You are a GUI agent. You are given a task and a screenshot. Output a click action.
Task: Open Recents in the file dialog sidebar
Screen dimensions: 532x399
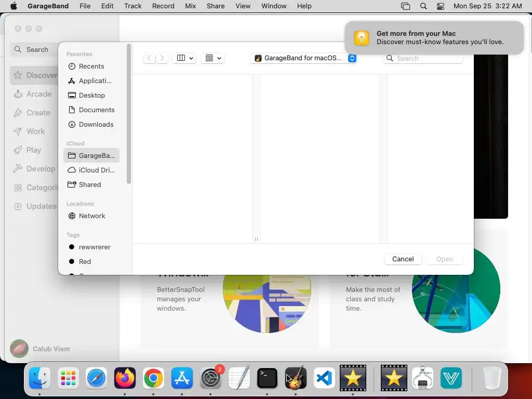(x=91, y=66)
